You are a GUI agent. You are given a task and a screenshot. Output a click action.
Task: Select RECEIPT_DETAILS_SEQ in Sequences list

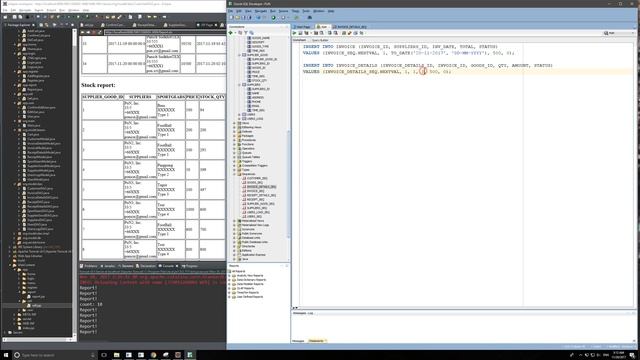(260, 196)
